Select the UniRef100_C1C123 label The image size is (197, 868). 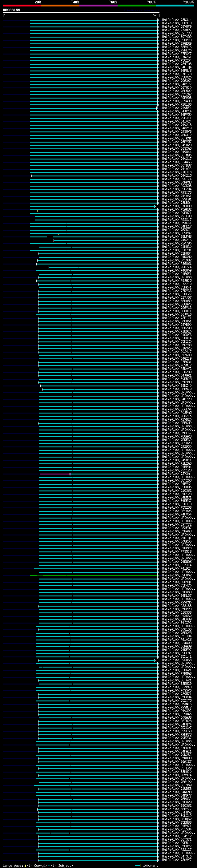[x=177, y=494]
